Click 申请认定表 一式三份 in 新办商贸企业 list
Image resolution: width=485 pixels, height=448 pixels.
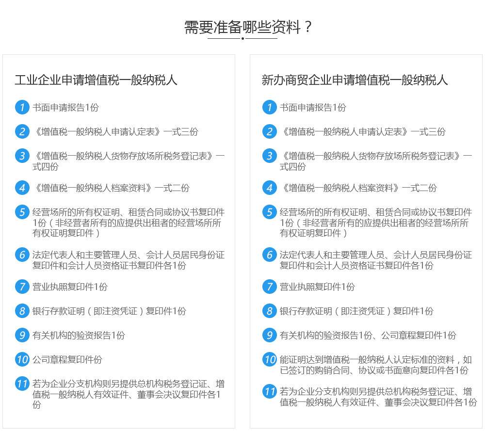click(362, 132)
